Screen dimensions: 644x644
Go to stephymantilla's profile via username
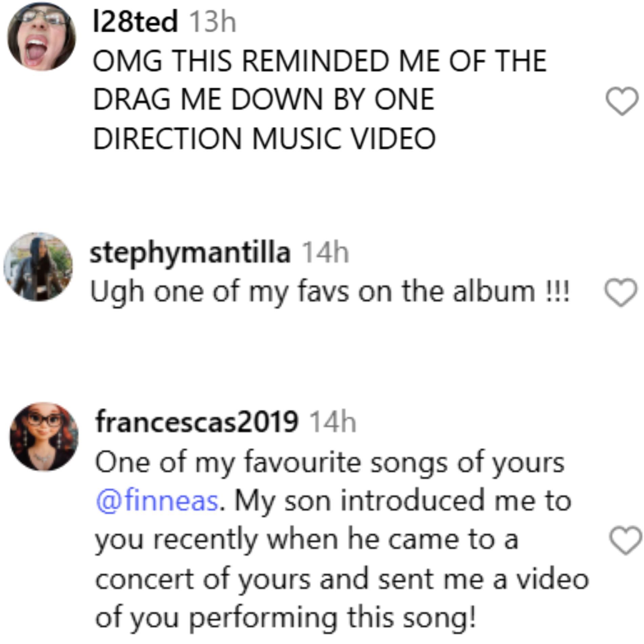tap(190, 253)
